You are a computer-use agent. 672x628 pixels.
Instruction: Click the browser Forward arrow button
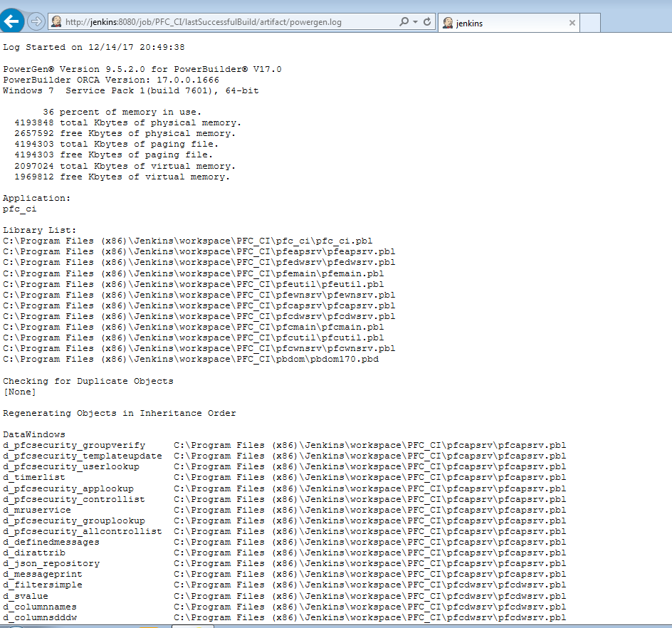(x=36, y=21)
